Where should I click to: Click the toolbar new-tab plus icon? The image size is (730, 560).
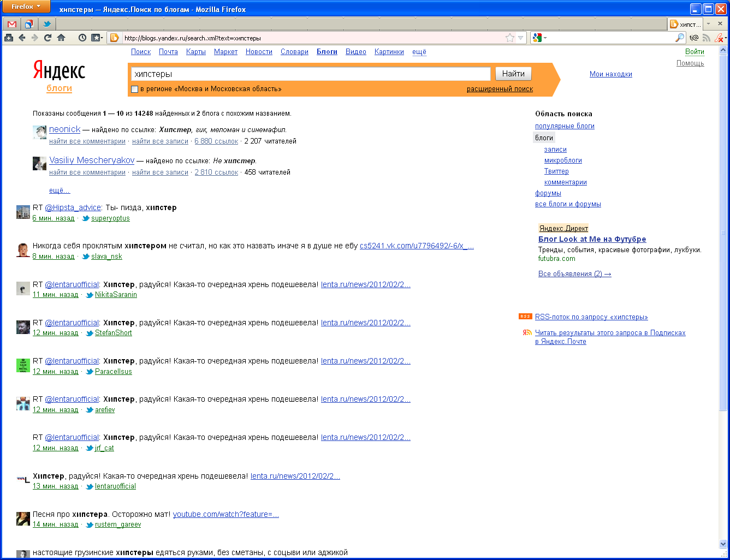[x=8, y=38]
